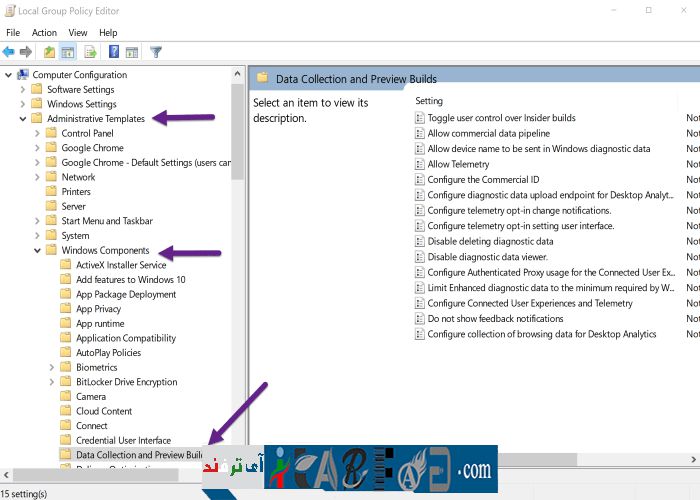
Task: Click the Filter funnel toolbar icon
Action: [x=156, y=52]
